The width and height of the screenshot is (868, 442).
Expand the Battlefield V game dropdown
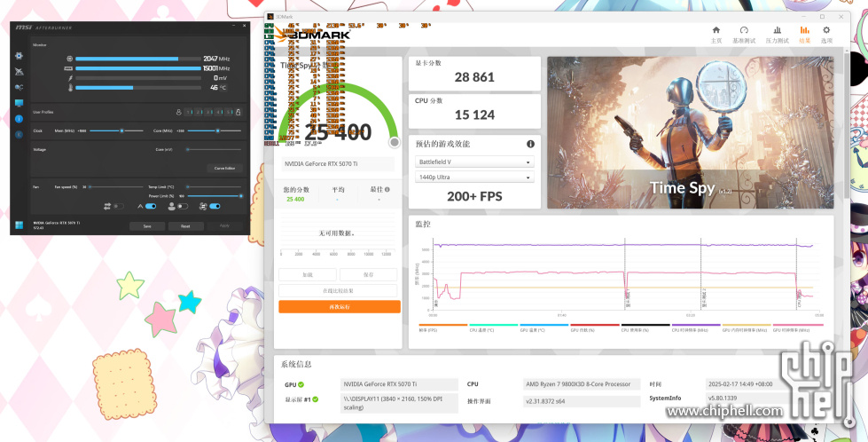[474, 162]
